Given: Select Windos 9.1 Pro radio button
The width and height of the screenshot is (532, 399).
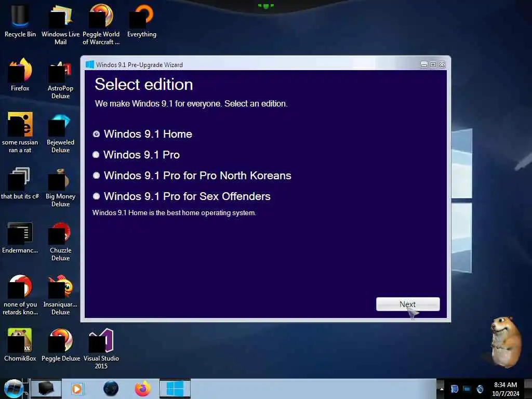Looking at the screenshot, I should (96, 155).
